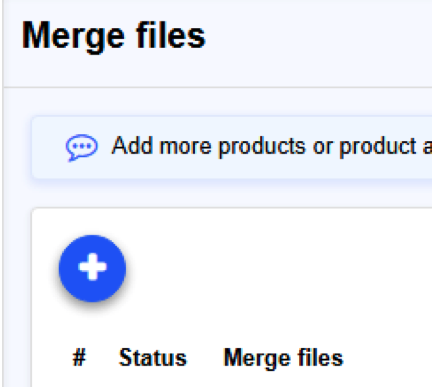The width and height of the screenshot is (432, 391).
Task: Click the word 'Add' in the info message
Action: 133,146
